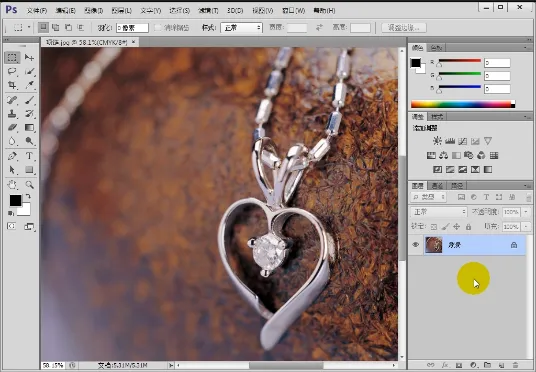Add a Gradient Map adjustment
Screen dimensions: 536x372
tap(488, 169)
